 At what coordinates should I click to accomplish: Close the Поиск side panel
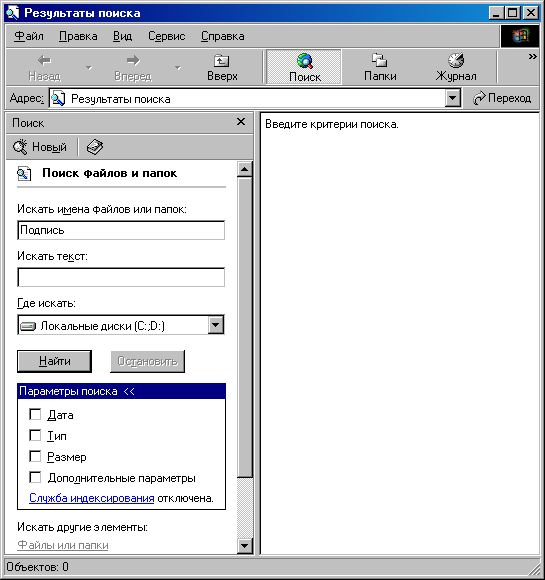pyautogui.click(x=241, y=122)
